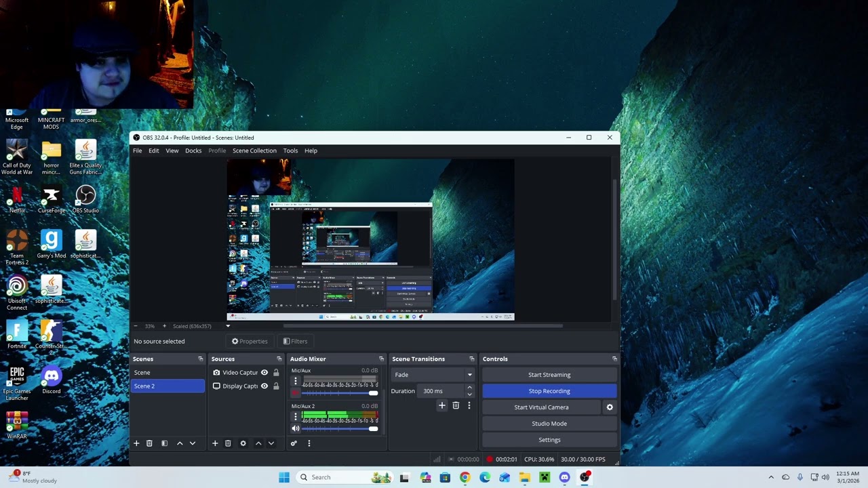The image size is (868, 488).
Task: Toggle visibility of the Video Capture source
Action: click(x=264, y=373)
